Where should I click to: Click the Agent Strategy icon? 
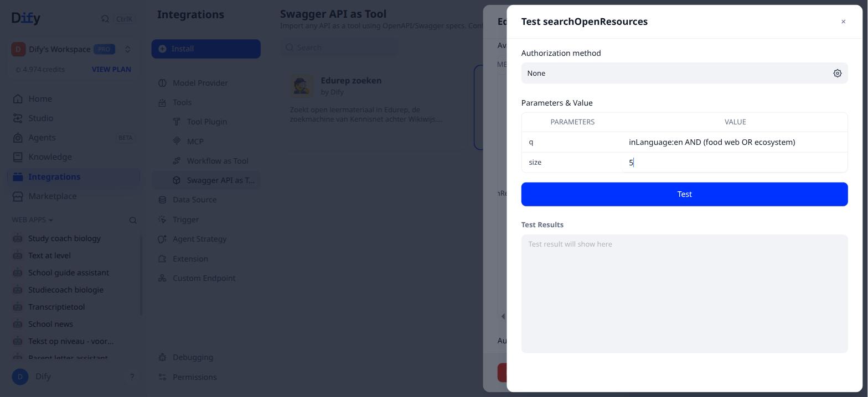[162, 239]
